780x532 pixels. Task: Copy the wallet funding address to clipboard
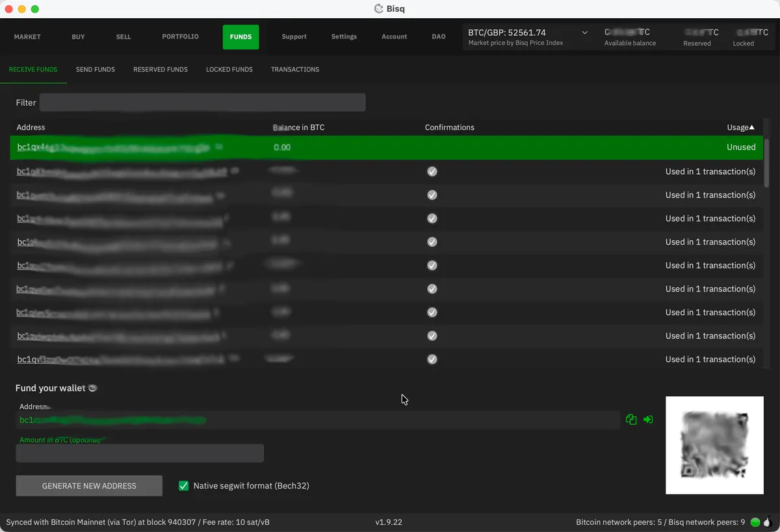(x=630, y=419)
